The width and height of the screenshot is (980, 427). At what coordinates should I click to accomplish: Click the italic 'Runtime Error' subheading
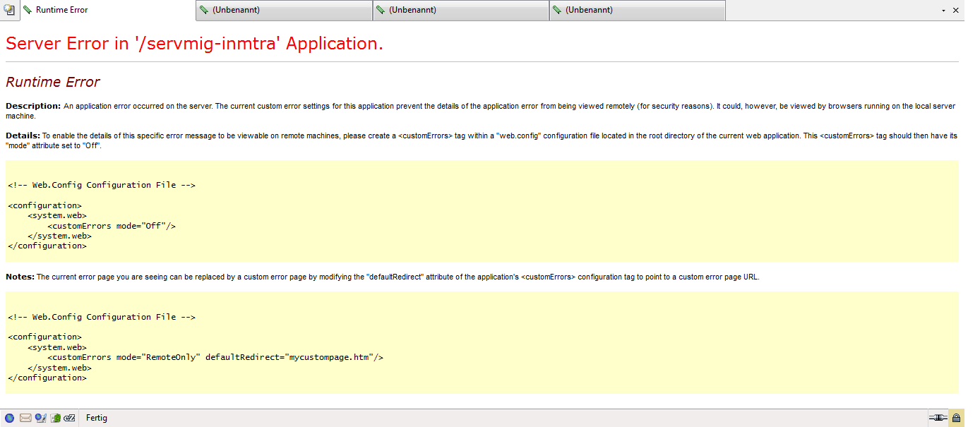pos(53,82)
